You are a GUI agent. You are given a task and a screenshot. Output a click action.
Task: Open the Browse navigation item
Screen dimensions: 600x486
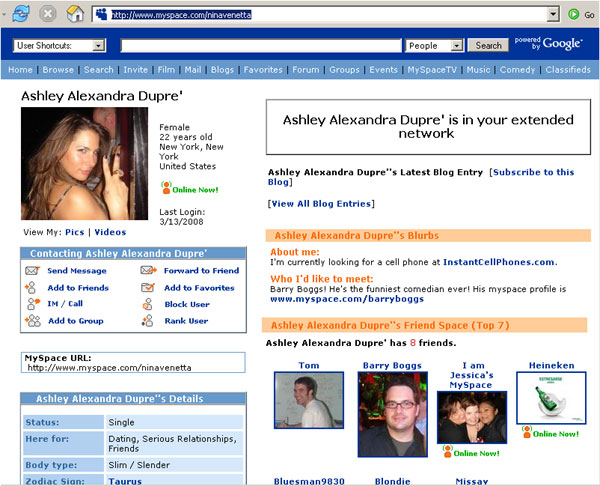(x=58, y=70)
